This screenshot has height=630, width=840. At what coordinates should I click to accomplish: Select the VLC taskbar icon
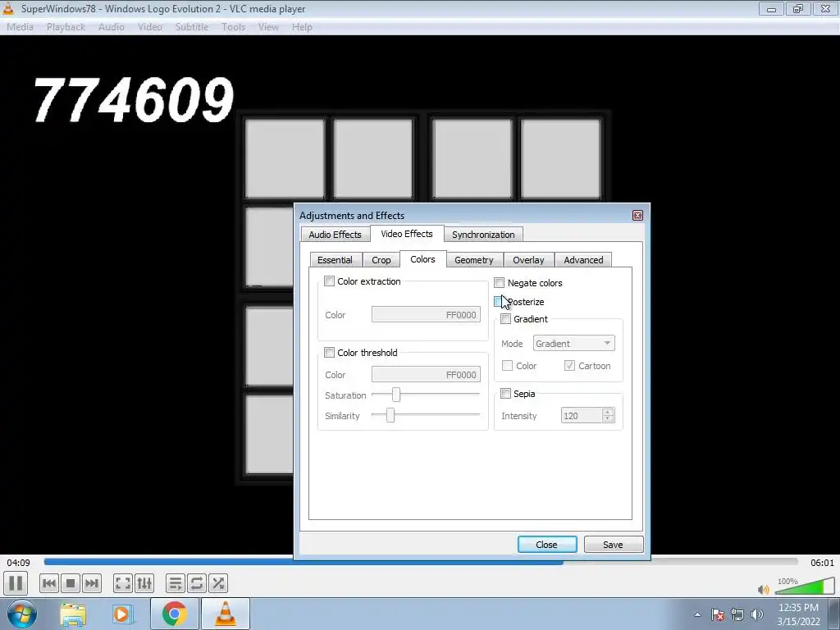pyautogui.click(x=225, y=614)
